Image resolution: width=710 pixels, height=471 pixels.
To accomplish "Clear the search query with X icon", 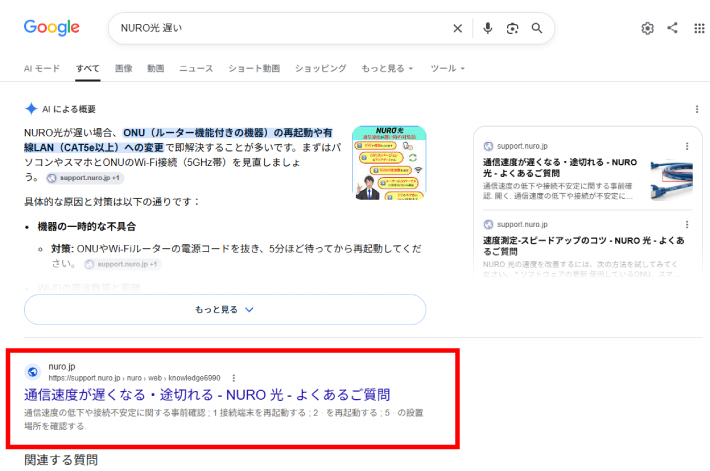I will 457,29.
